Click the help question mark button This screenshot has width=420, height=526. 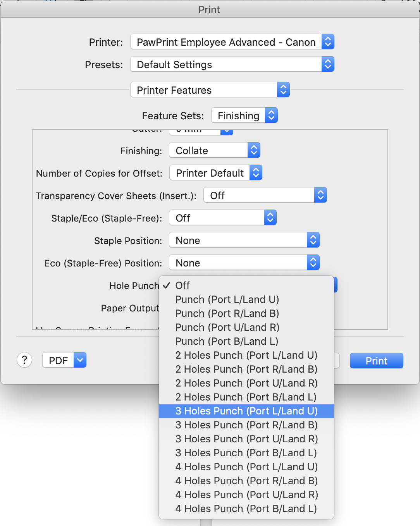click(24, 360)
